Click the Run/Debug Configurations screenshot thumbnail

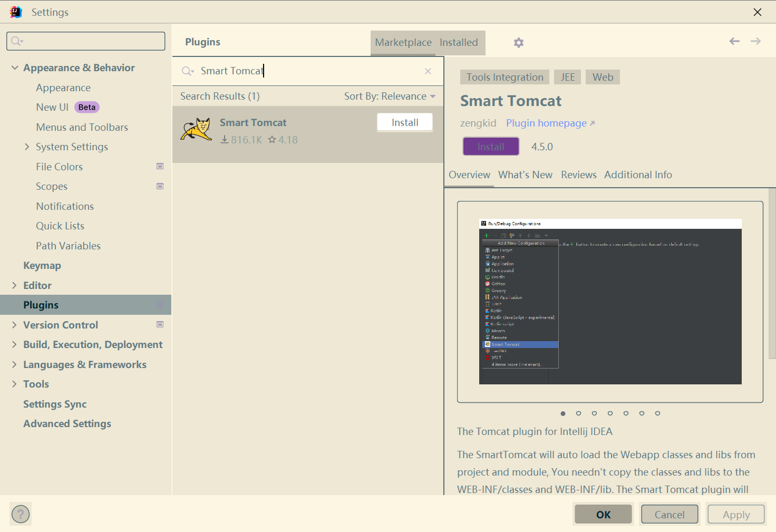610,302
